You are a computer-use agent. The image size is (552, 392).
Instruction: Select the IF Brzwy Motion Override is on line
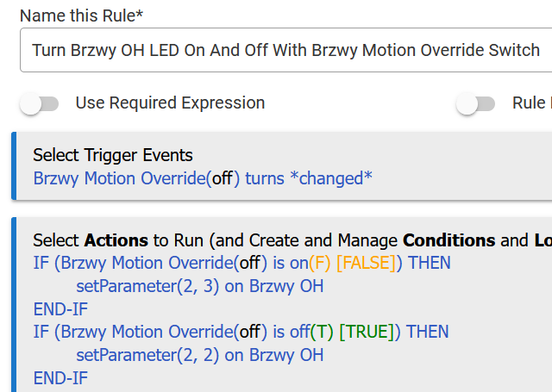click(241, 263)
